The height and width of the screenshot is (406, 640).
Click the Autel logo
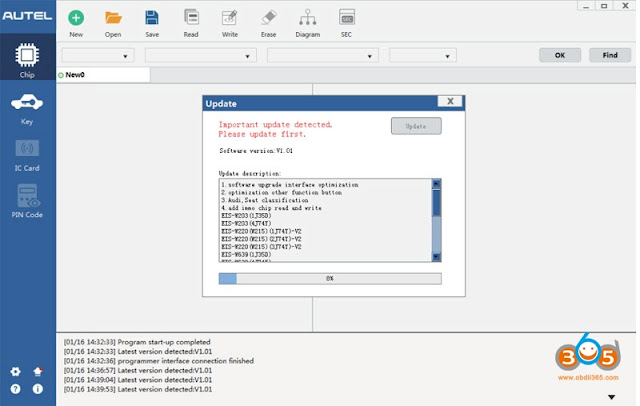click(x=27, y=16)
